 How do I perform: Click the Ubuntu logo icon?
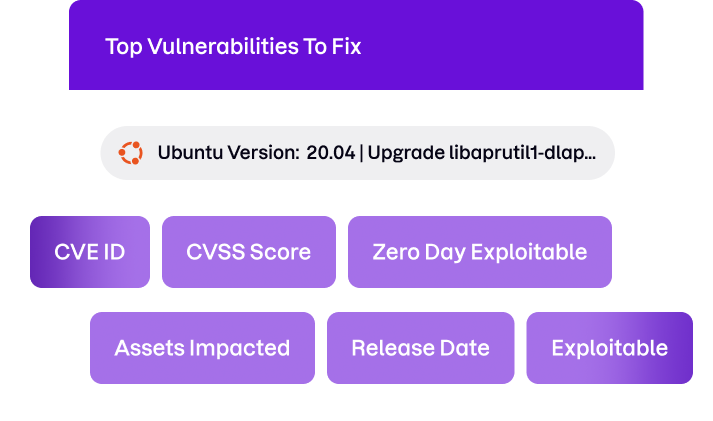click(130, 153)
